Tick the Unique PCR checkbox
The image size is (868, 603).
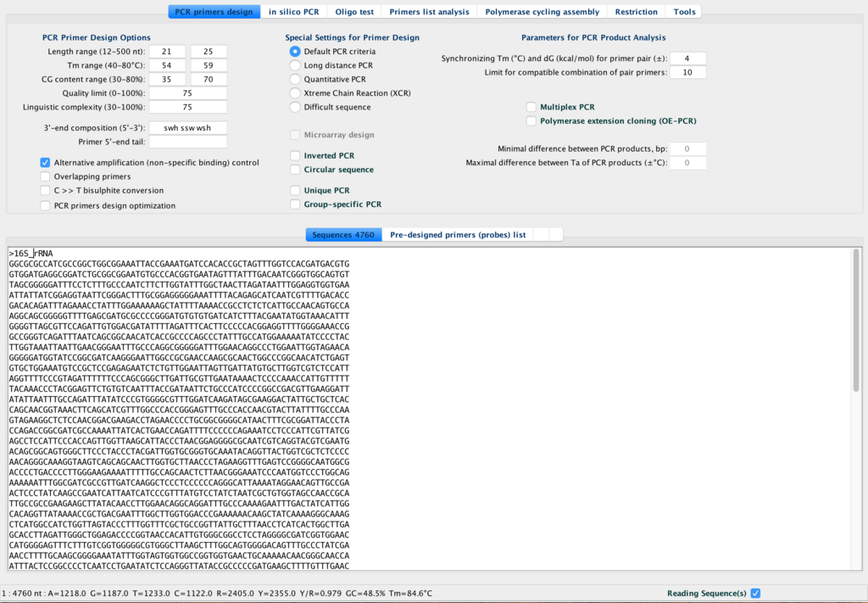coord(295,191)
